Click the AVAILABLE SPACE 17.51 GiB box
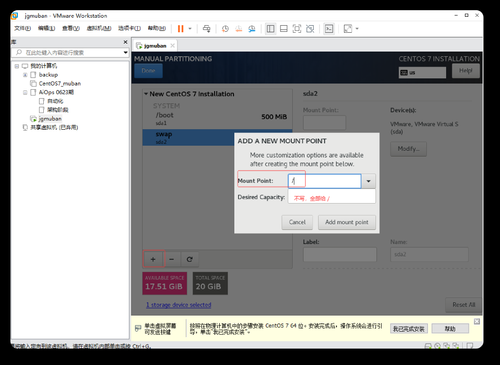500x365 pixels. [164, 283]
